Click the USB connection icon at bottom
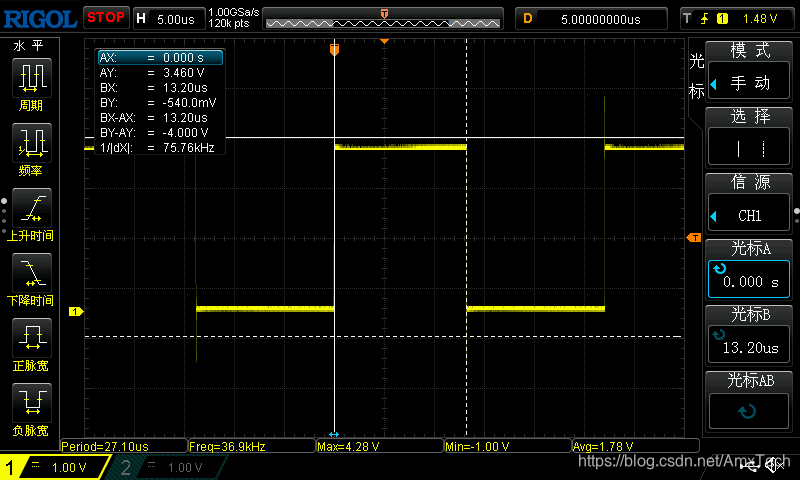The width and height of the screenshot is (800, 480). (748, 467)
